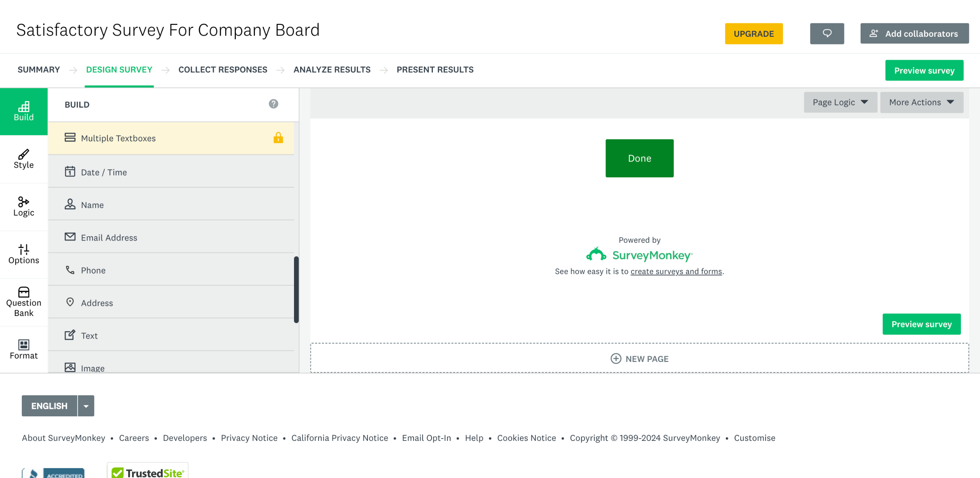Open the Style sidebar panel
The width and height of the screenshot is (980, 478).
[24, 159]
